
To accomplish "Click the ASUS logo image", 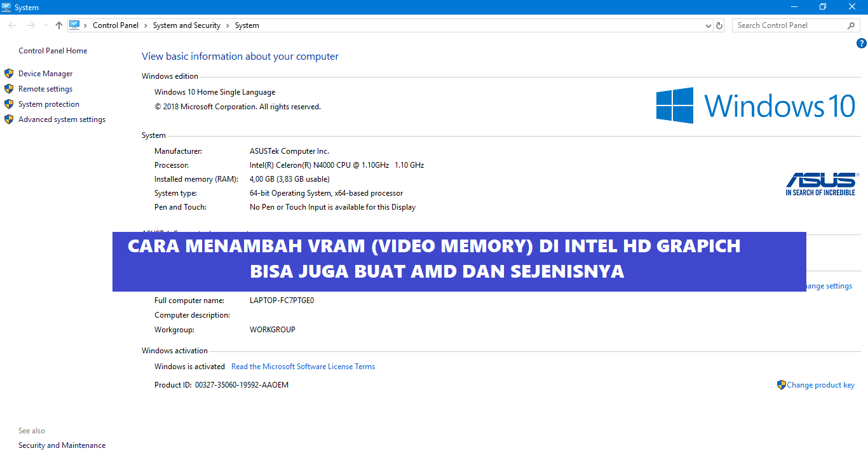I will pos(822,184).
